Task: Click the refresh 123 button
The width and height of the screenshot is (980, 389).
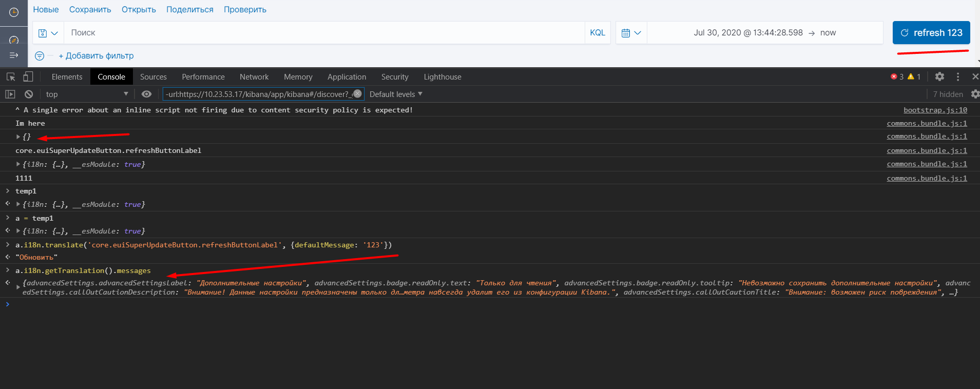Action: pos(931,33)
